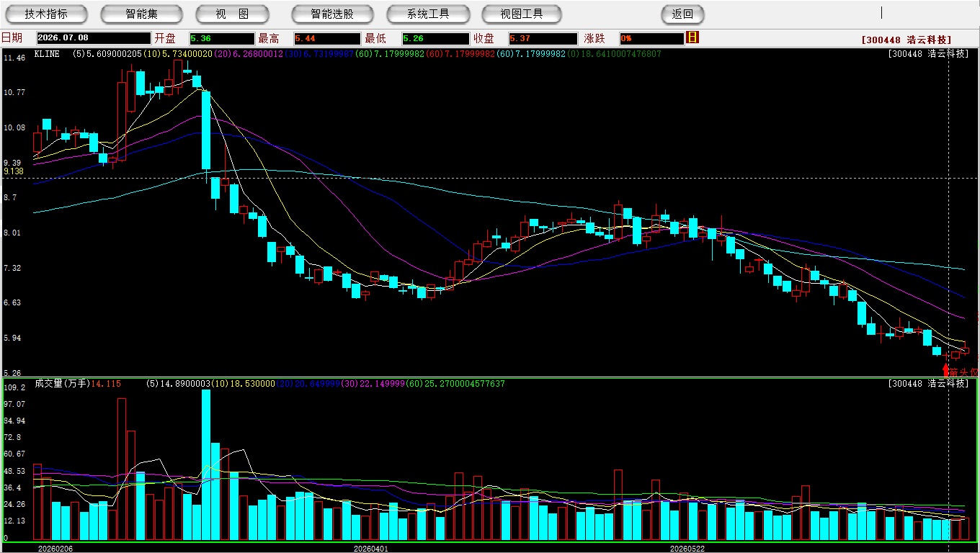Click the 返回 button
This screenshot has width=980, height=553.
[682, 14]
